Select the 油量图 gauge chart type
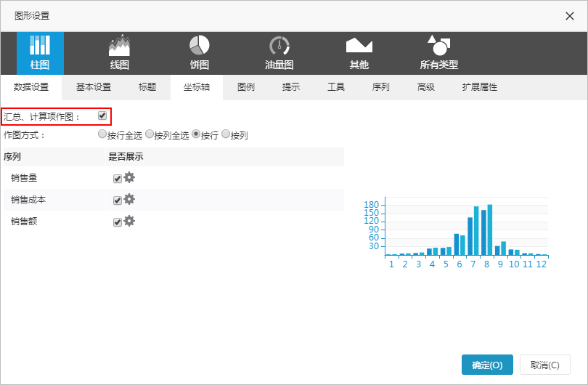Screen dimensions: 588x385 [x=279, y=53]
